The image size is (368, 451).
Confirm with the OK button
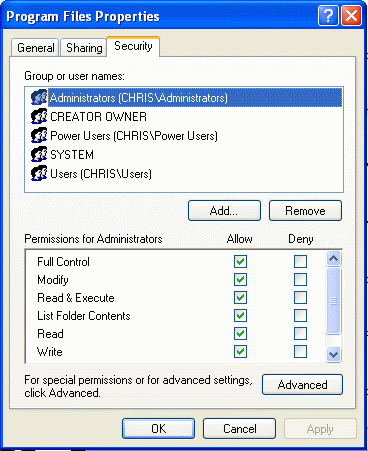159,429
